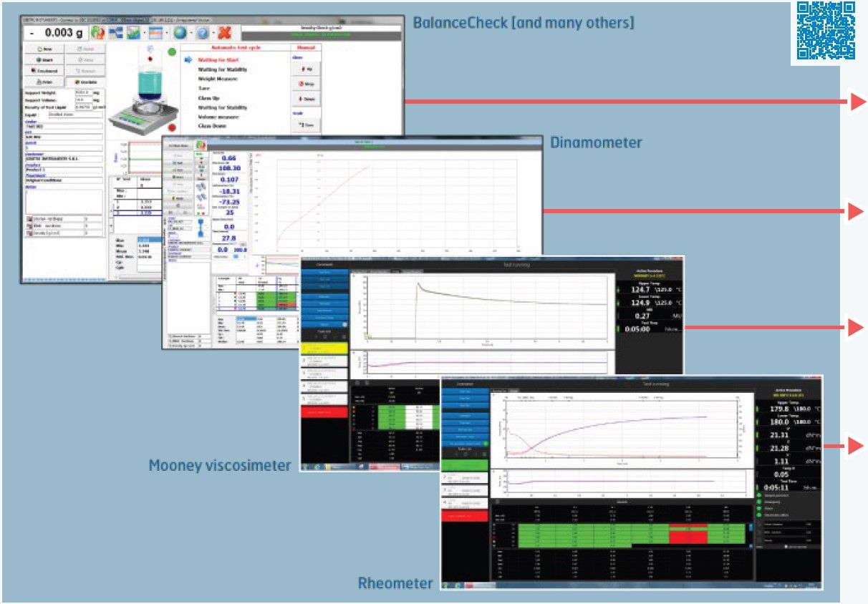This screenshot has height=604, width=868.
Task: Select the 'Glass Up' step
Action: pos(211,97)
